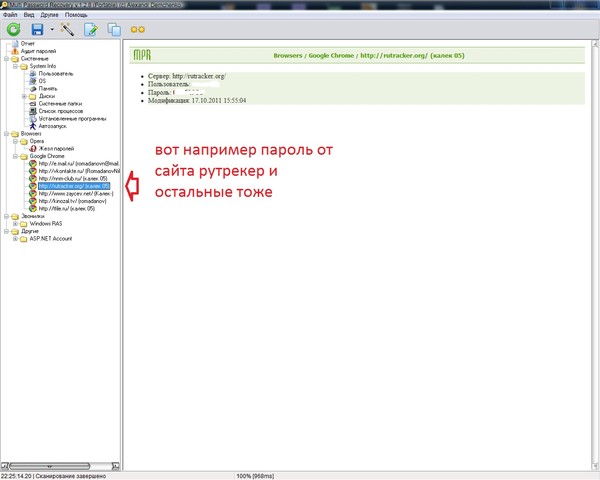600x480 pixels.
Task: Expand the Диски folder node
Action: point(24,96)
